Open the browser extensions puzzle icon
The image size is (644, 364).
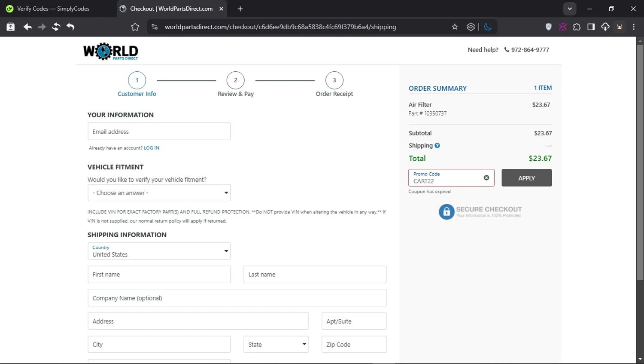click(577, 27)
